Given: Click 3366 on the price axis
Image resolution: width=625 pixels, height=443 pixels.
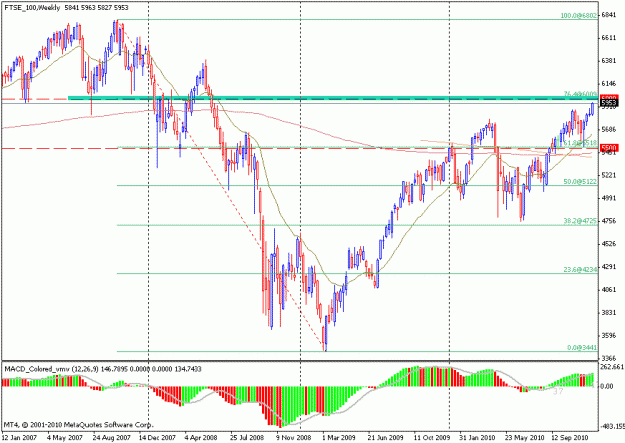Looking at the screenshot, I should pyautogui.click(x=609, y=358).
